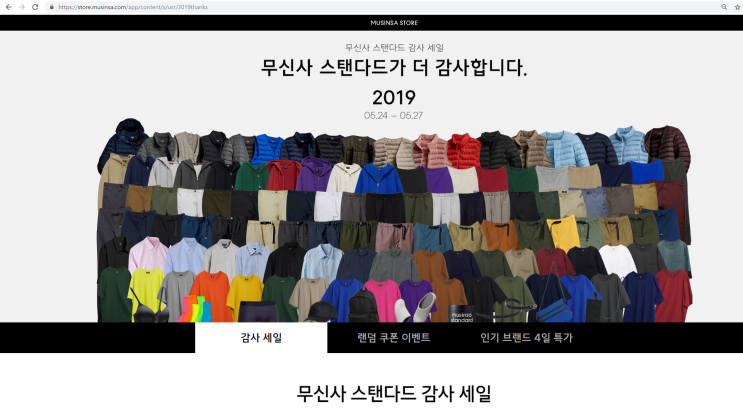Click the clothing collage banner image
The width and height of the screenshot is (743, 409).
[x=394, y=220]
